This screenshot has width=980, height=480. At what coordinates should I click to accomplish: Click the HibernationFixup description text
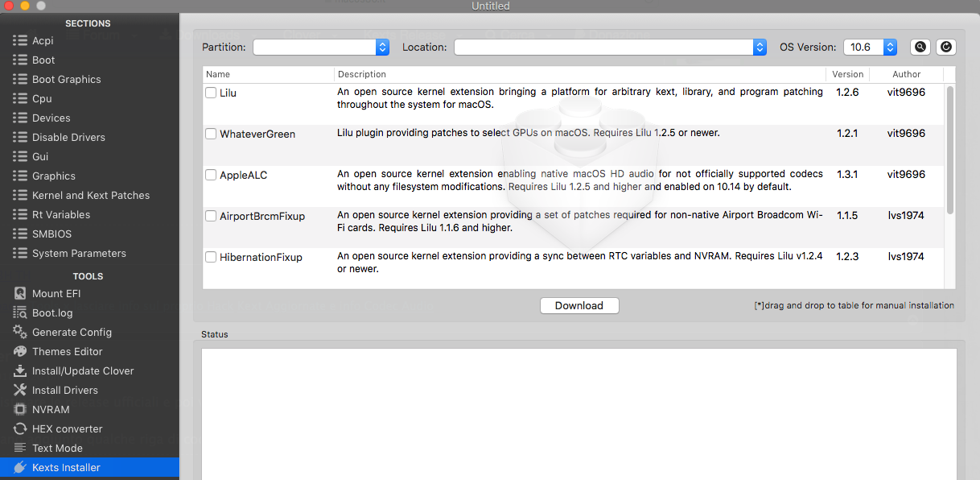pyautogui.click(x=579, y=263)
